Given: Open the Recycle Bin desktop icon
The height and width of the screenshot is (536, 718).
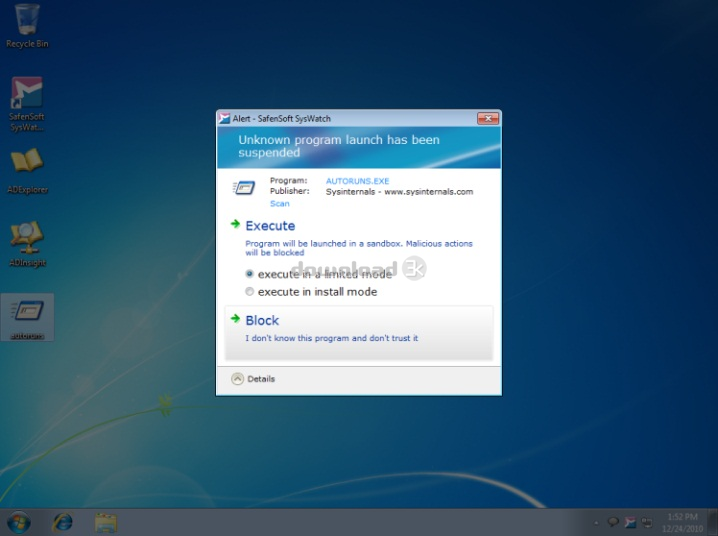Looking at the screenshot, I should (27, 26).
